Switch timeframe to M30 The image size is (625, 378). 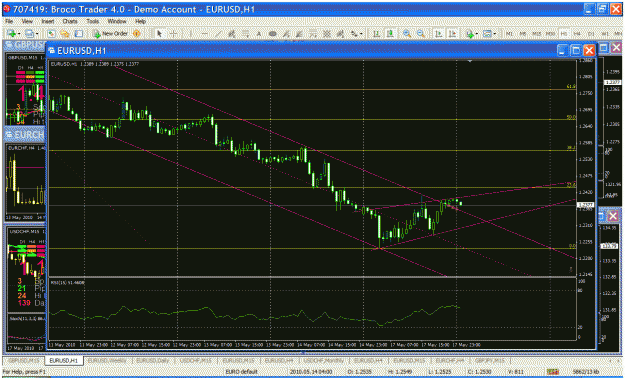click(x=550, y=34)
